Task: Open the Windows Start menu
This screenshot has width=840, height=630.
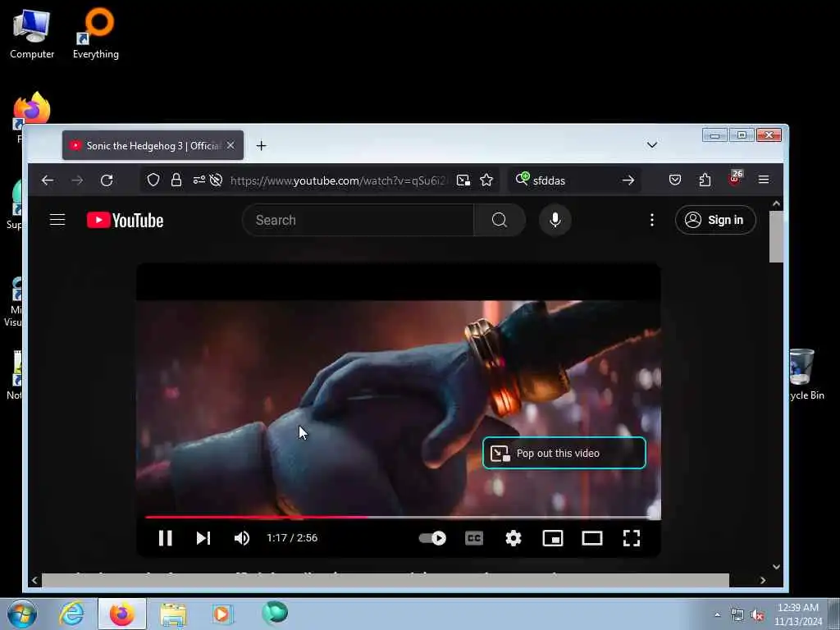Action: 22,614
